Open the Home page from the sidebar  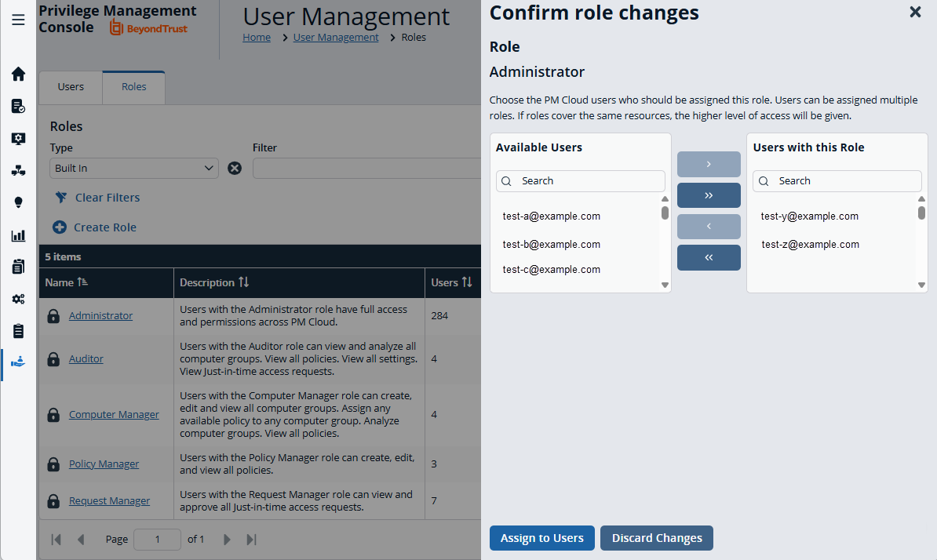pyautogui.click(x=18, y=74)
